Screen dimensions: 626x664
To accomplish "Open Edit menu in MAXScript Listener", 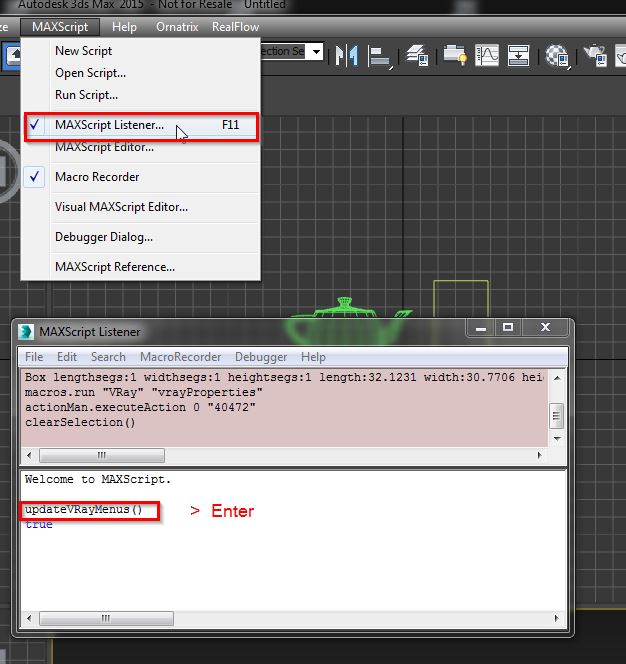I will pyautogui.click(x=67, y=357).
